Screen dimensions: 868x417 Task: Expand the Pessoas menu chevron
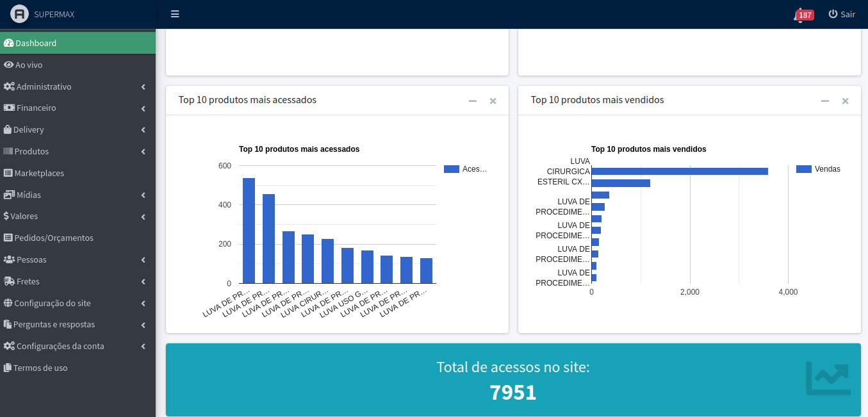143,259
